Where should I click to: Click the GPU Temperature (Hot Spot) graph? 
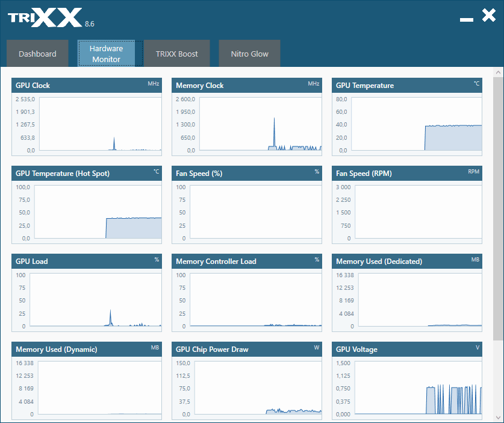pyautogui.click(x=98, y=211)
